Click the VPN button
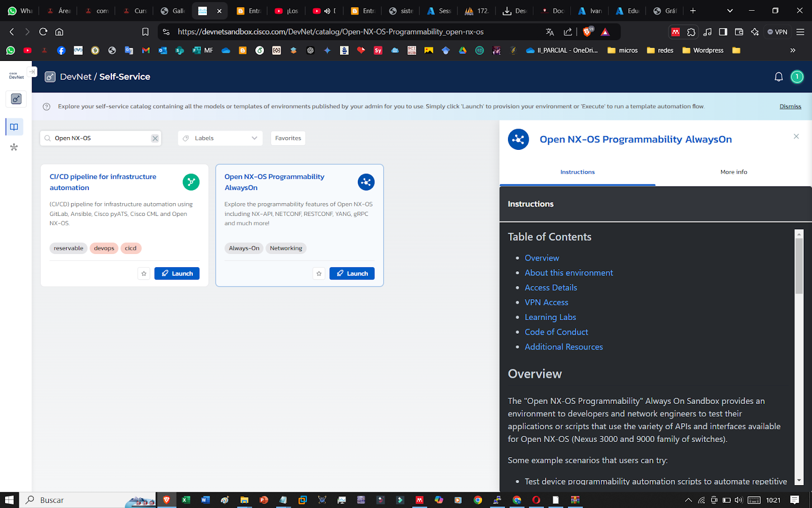 pos(777,31)
